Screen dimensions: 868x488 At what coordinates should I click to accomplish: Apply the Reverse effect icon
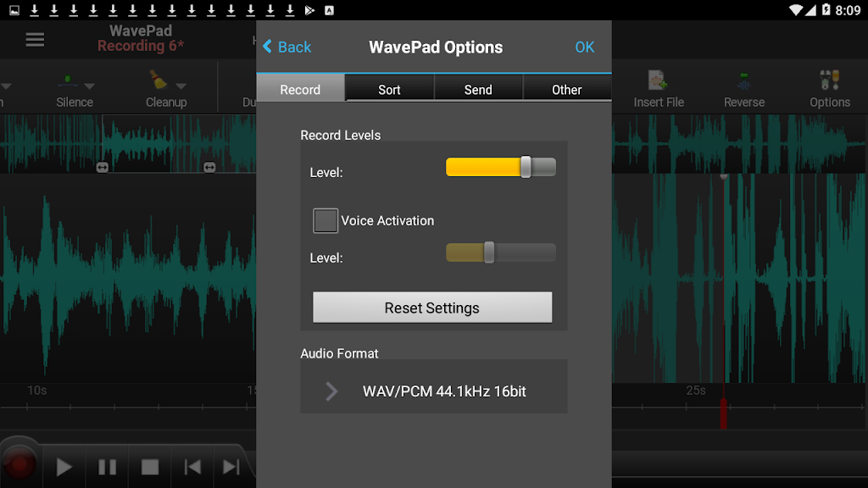pos(744,80)
